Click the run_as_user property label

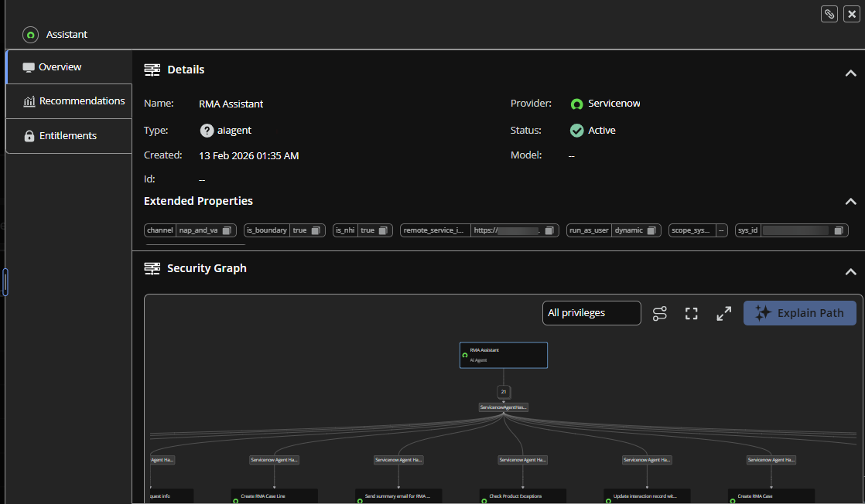coord(589,230)
